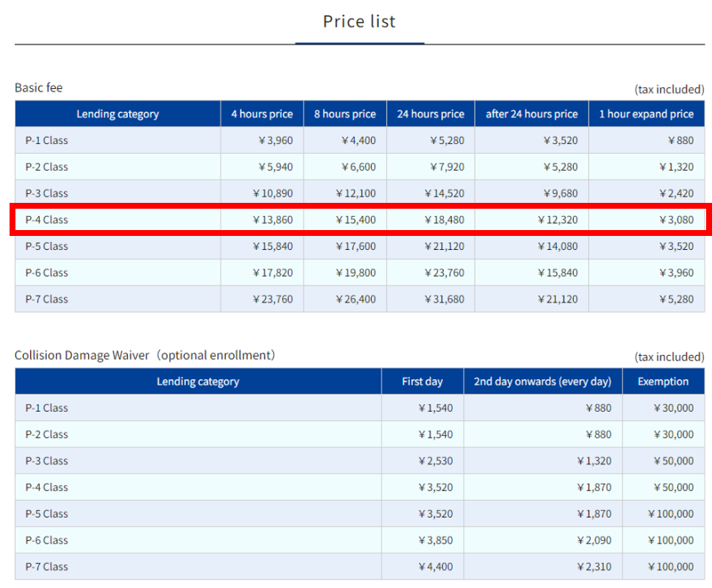712x588 pixels.
Task: Click P-4 Class 1 hour expand ¥3,080
Action: [x=677, y=220]
